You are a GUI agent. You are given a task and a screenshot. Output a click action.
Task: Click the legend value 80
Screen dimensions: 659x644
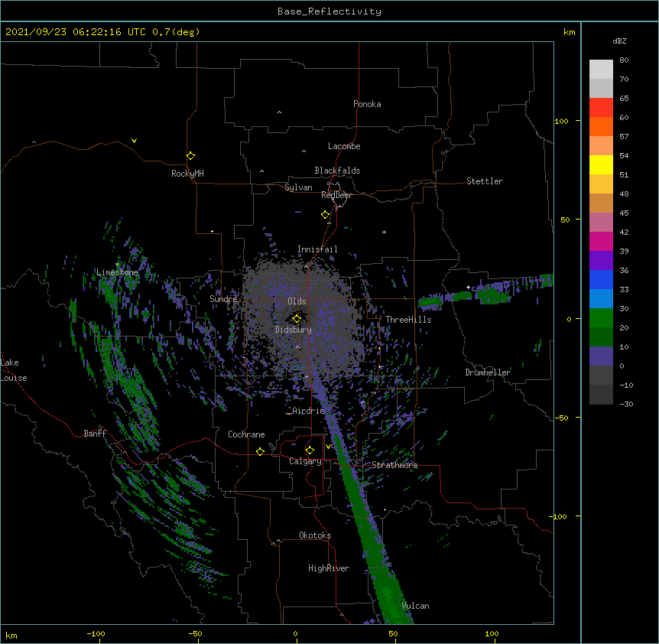pos(624,60)
